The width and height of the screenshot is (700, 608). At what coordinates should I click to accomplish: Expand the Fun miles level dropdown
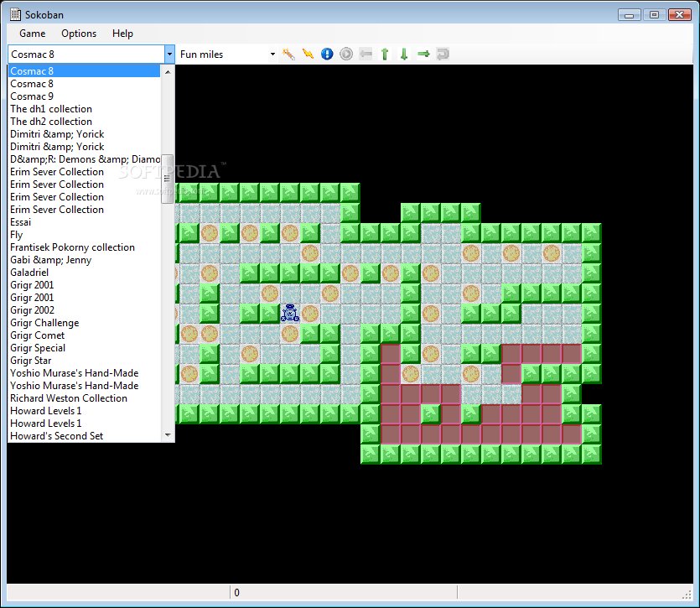tap(272, 54)
